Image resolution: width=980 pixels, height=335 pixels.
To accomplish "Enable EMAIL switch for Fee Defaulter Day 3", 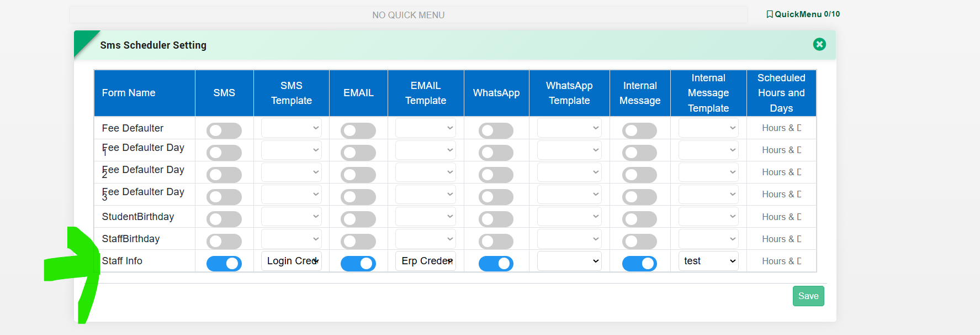I will (x=358, y=197).
